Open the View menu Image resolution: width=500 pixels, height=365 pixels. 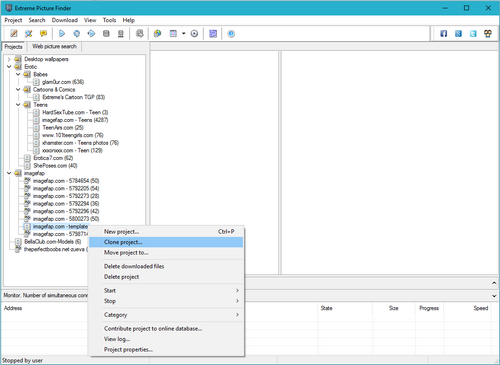click(x=90, y=20)
